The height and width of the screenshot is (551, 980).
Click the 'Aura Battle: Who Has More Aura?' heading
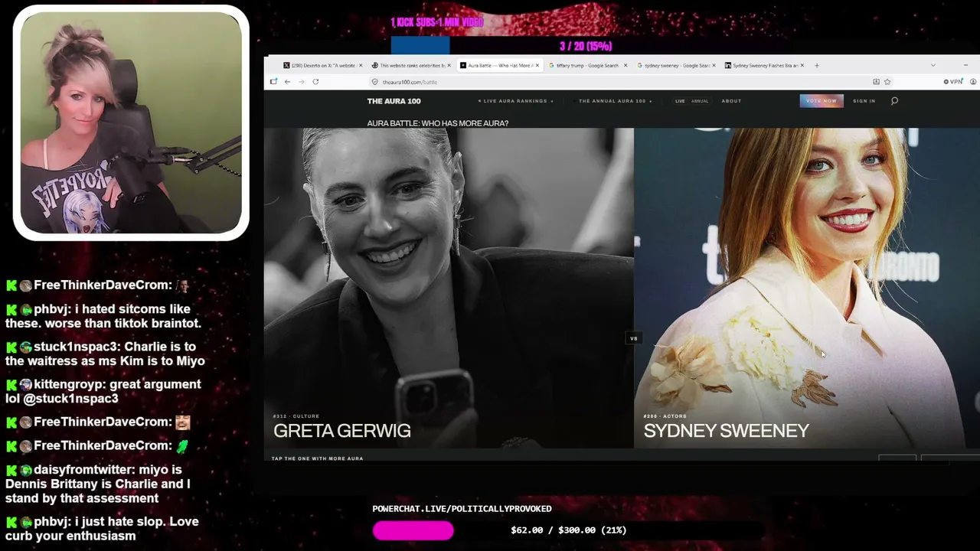[x=437, y=123]
